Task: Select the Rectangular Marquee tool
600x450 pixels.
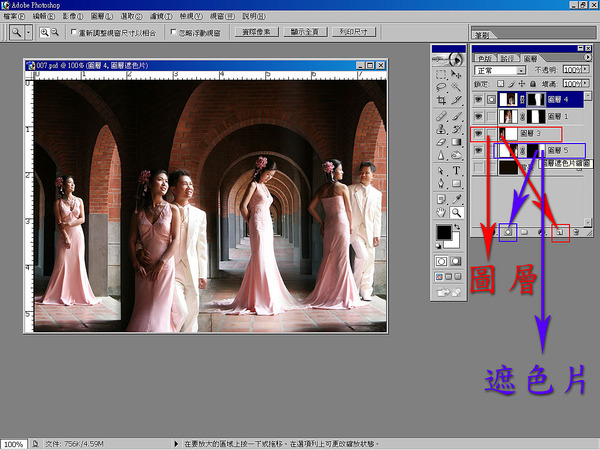Action: pos(441,75)
